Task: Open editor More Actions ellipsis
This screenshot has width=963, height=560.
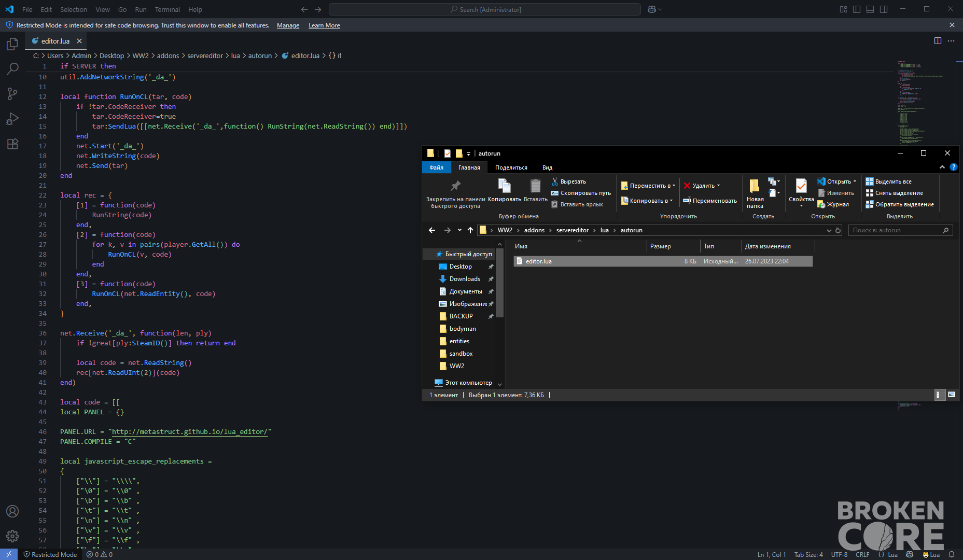Action: tap(951, 41)
